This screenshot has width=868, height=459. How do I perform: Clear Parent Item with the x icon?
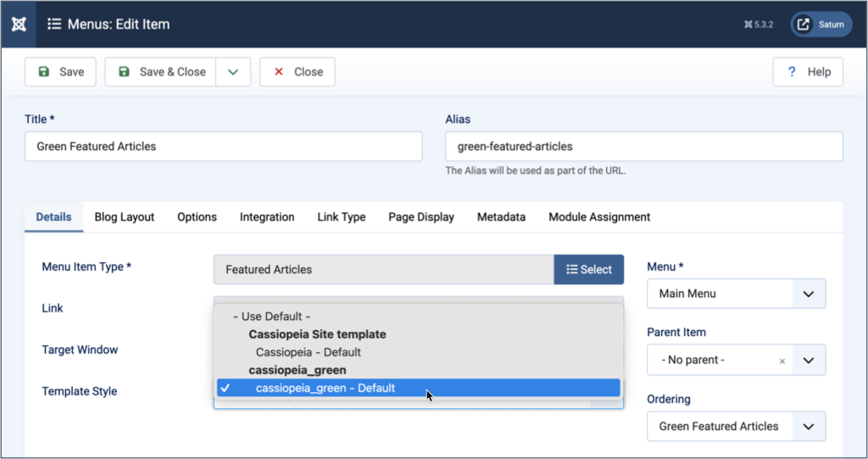(x=782, y=361)
